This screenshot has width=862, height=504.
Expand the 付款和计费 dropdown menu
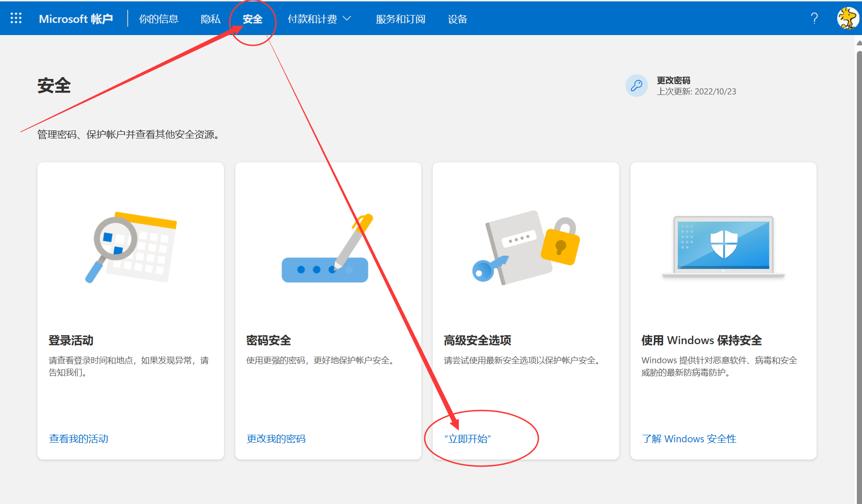tap(319, 19)
